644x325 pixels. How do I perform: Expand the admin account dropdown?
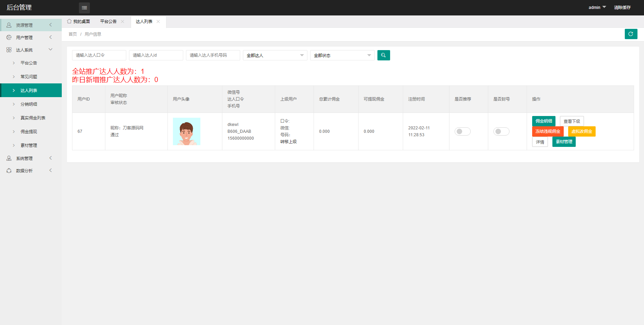pos(597,7)
